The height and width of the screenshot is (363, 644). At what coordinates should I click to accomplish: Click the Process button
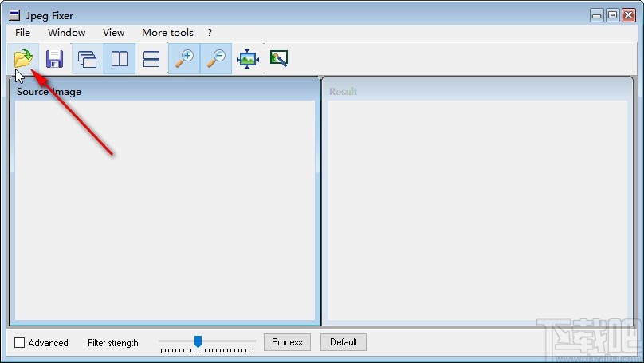pyautogui.click(x=287, y=342)
